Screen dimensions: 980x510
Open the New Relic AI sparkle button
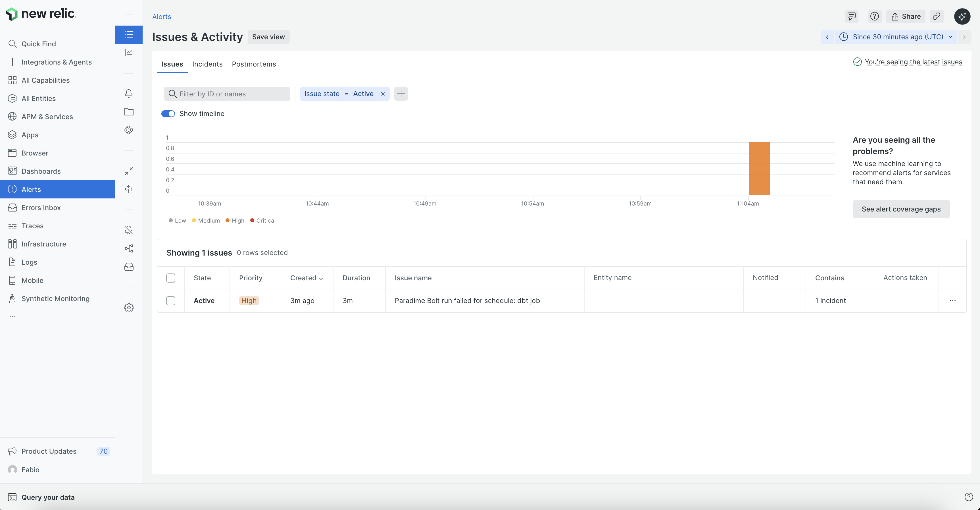coord(962,16)
